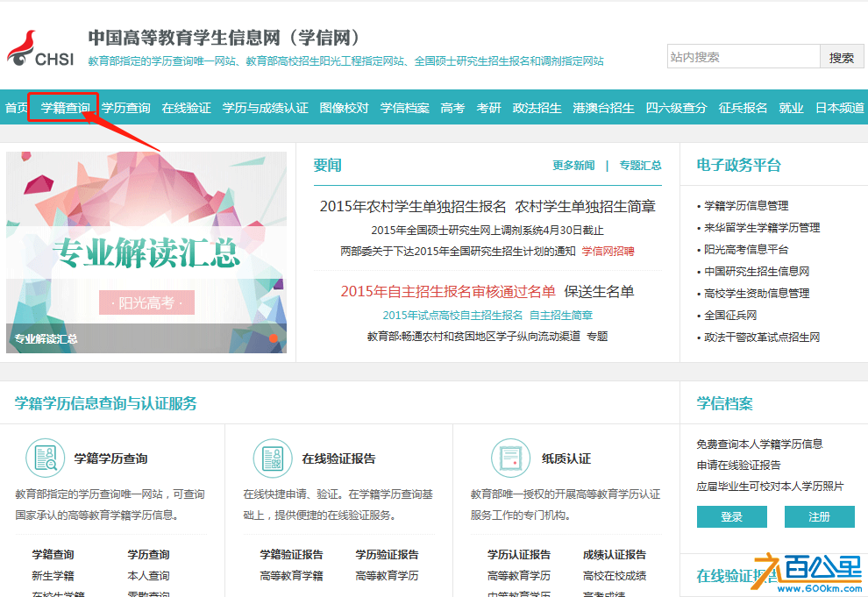The width and height of the screenshot is (868, 597).
Task: Open 政法干警改革试点招生网 link
Action: (762, 337)
